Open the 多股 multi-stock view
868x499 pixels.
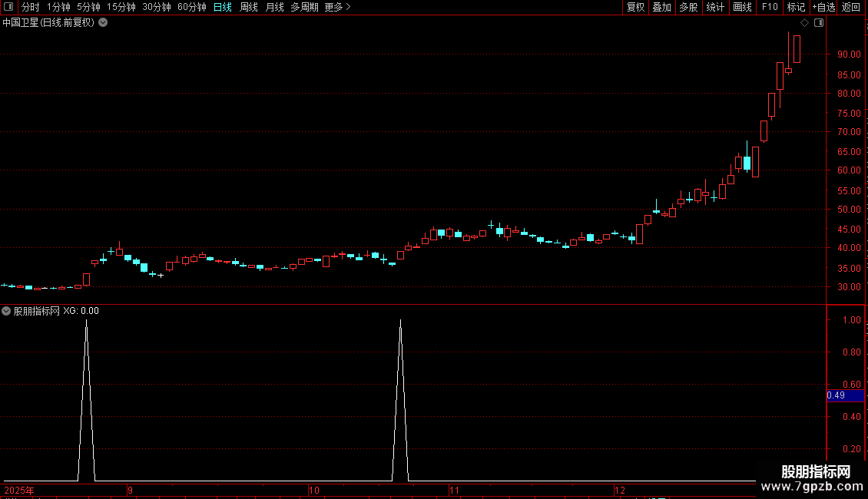688,7
